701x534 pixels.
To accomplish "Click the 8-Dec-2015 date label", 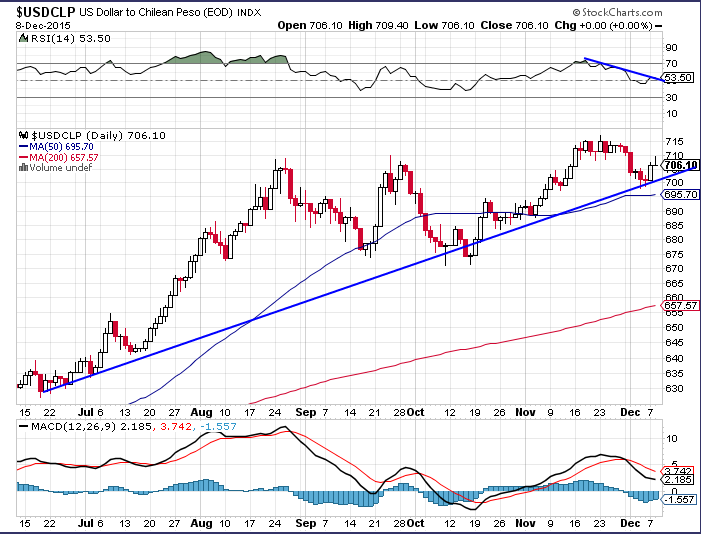I will (x=43, y=25).
